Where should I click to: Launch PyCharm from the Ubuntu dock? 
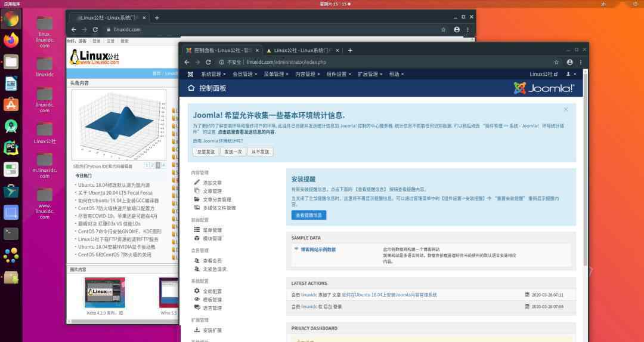[x=11, y=147]
